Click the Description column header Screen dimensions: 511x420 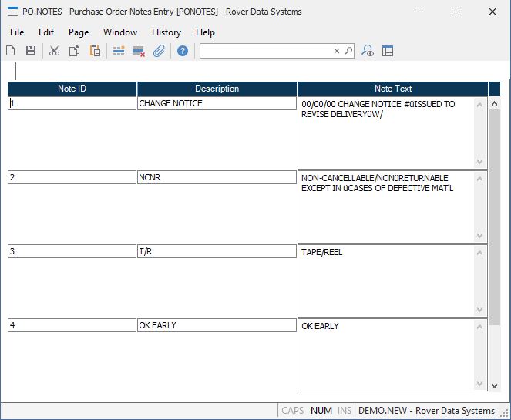(x=217, y=89)
